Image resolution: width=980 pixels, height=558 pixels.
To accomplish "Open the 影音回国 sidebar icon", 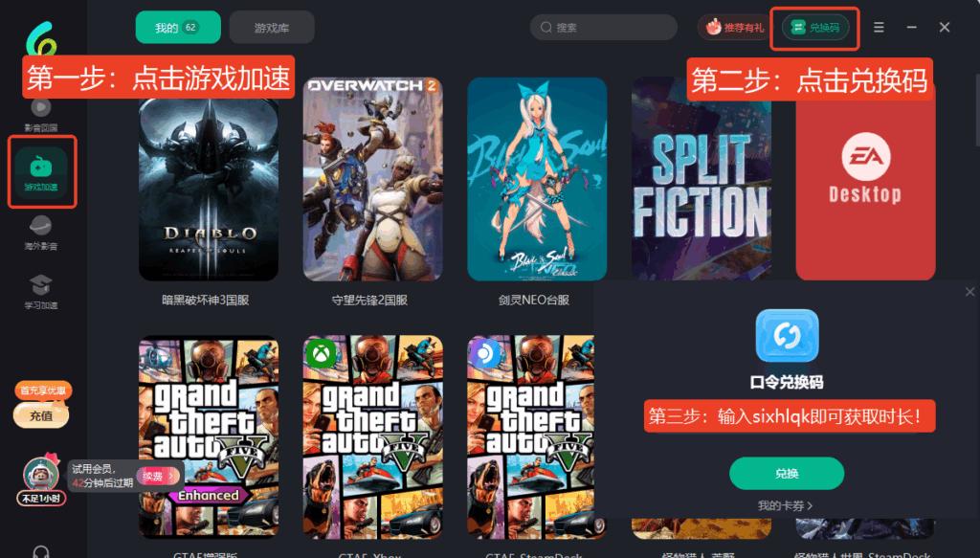I will point(40,107).
